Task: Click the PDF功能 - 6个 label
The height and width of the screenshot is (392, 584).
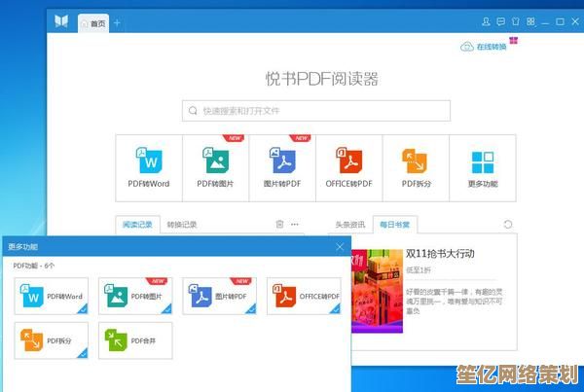Action: click(x=34, y=266)
